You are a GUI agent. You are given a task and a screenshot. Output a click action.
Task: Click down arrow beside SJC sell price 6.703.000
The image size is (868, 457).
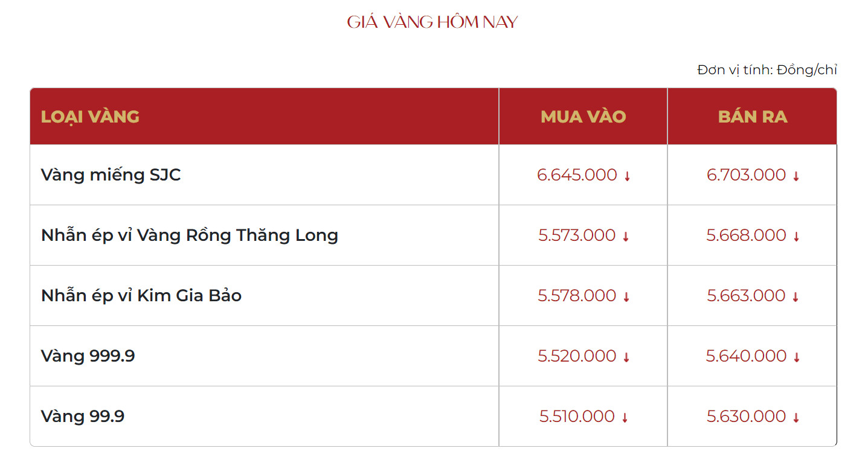796,176
